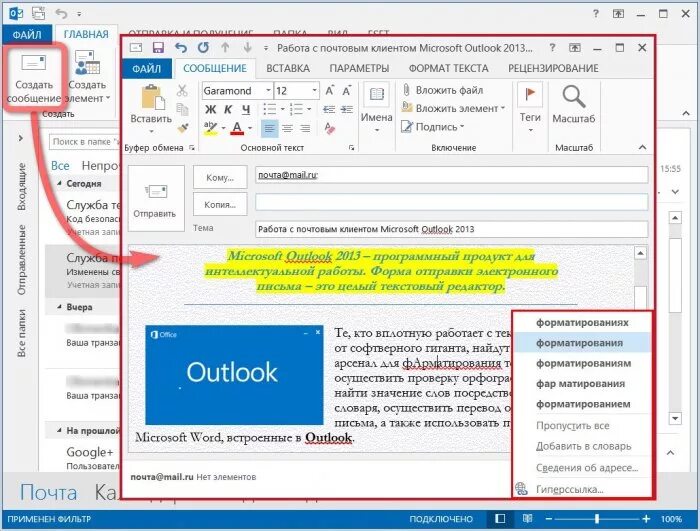This screenshot has width=700, height=531.
Task: Select Добавить в словарь option
Action: point(582,446)
